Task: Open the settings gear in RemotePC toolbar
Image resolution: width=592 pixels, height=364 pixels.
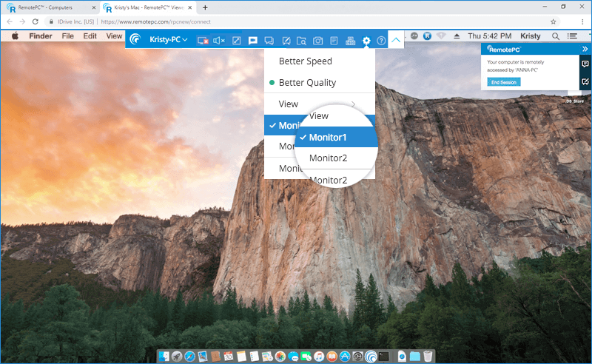Action: (366, 40)
